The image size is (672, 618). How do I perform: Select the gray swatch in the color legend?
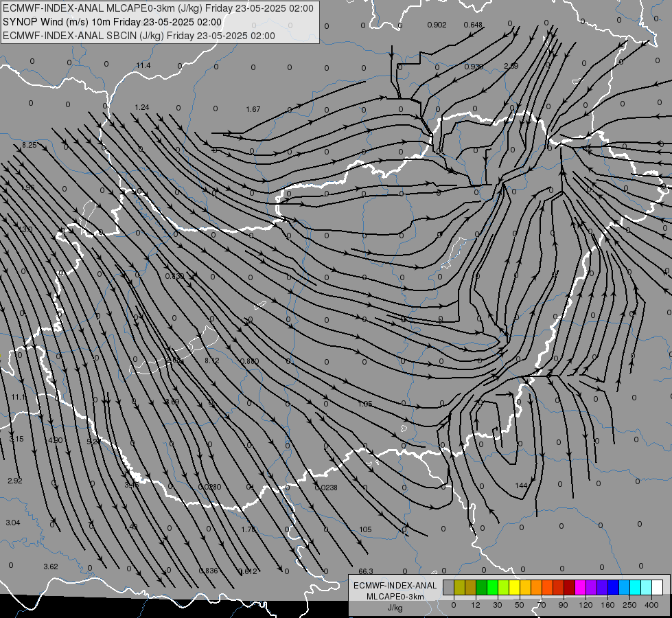(x=448, y=587)
